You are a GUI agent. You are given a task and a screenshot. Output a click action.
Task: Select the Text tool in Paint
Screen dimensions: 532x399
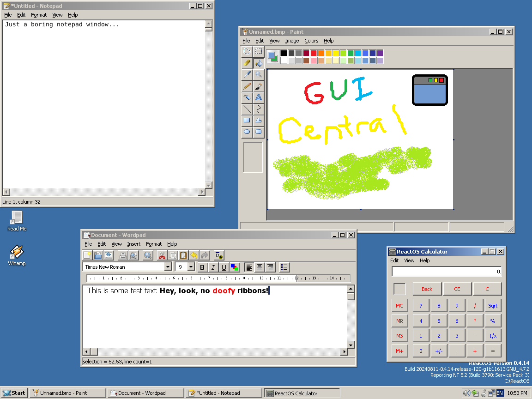coord(259,98)
